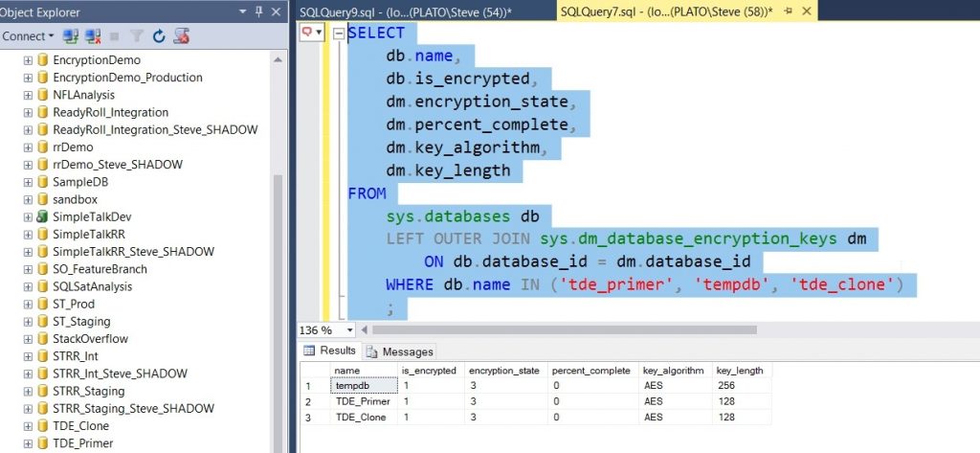
Task: Close the SQLQuery7.sql tab
Action: [806, 11]
